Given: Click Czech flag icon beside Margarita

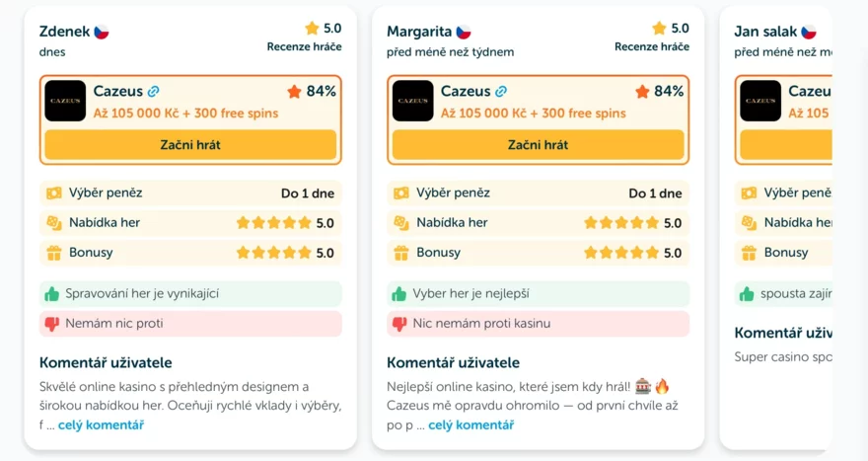Looking at the screenshot, I should pos(464,32).
